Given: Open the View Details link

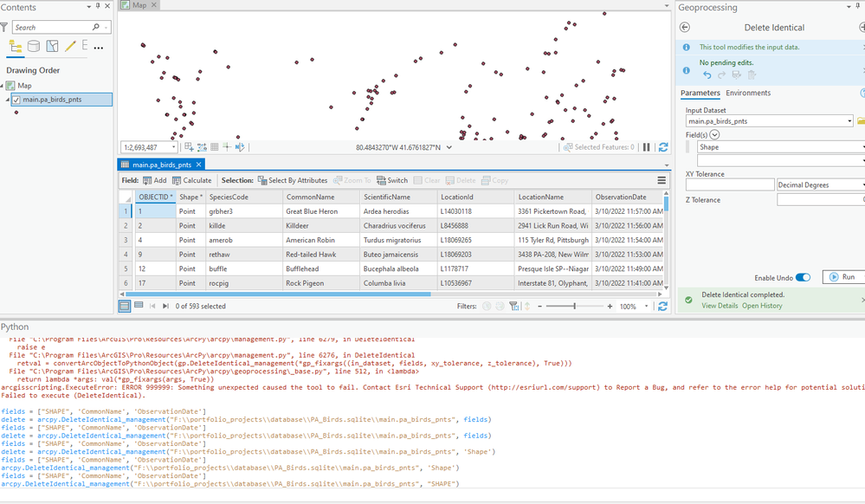Looking at the screenshot, I should tap(719, 306).
